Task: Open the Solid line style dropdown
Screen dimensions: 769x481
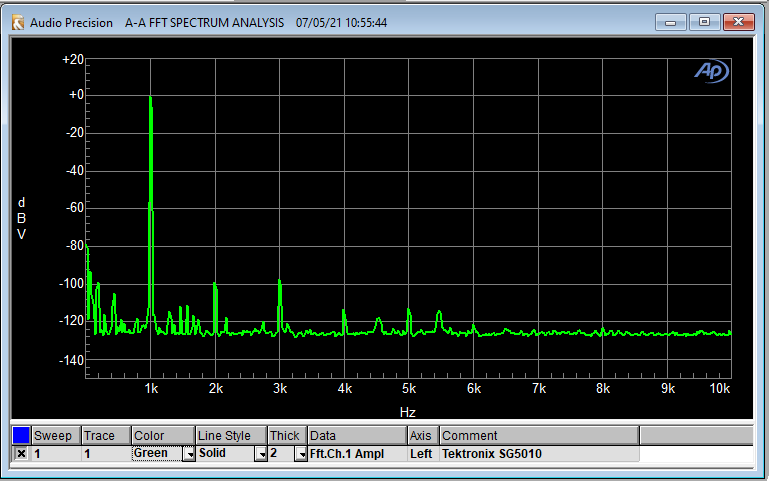Action: 261,454
